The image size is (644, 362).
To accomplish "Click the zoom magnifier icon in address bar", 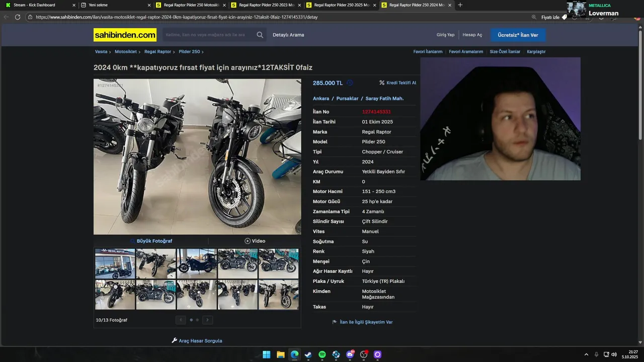I will click(x=534, y=17).
